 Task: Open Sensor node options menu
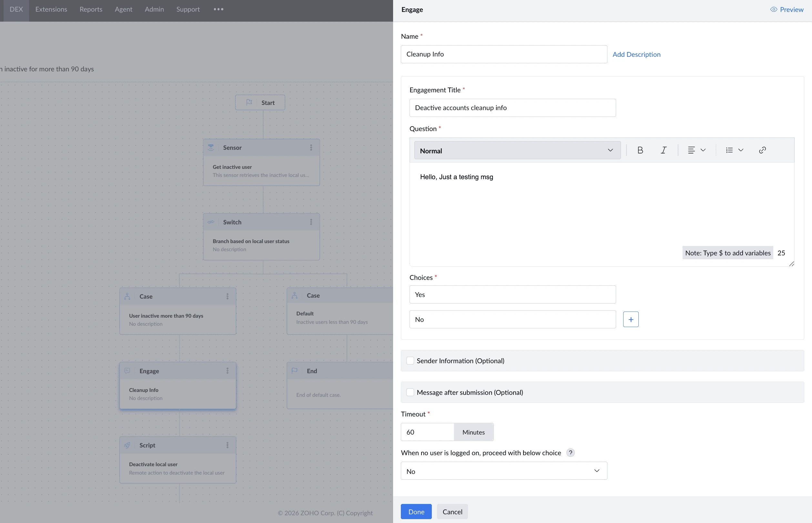pos(311,148)
